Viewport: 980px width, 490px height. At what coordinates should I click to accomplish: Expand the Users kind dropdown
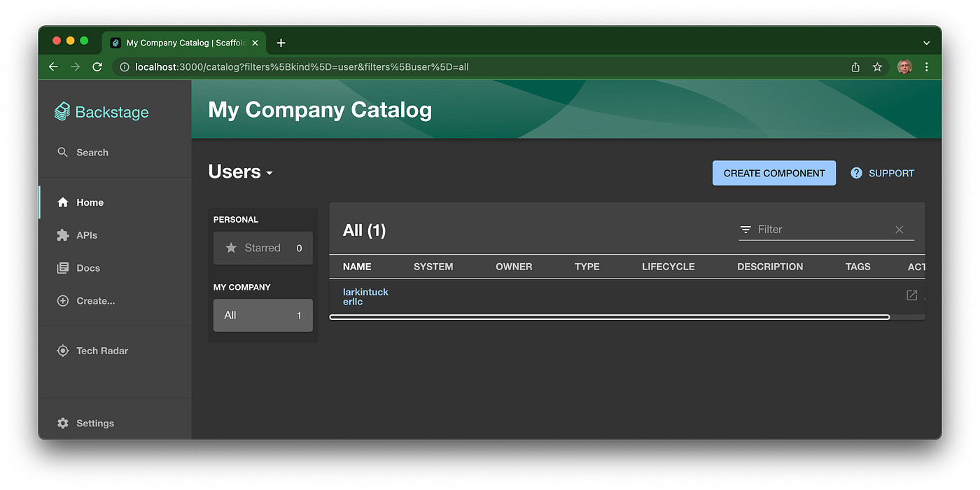(240, 172)
